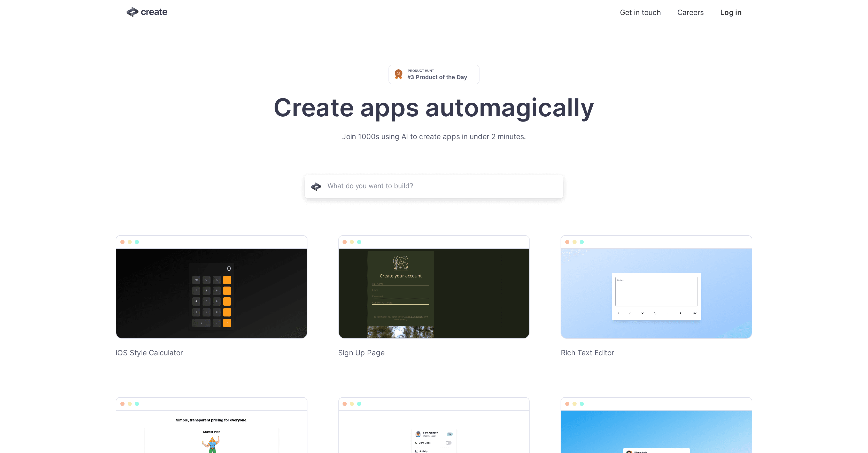
Task: Click the arrow icon inside the prompt bar
Action: pyautogui.click(x=316, y=186)
